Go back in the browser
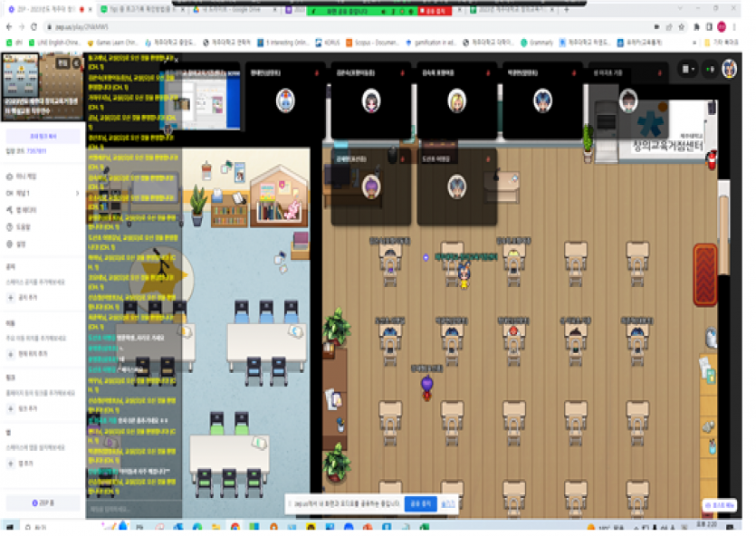The width and height of the screenshot is (756, 536). pyautogui.click(x=9, y=27)
